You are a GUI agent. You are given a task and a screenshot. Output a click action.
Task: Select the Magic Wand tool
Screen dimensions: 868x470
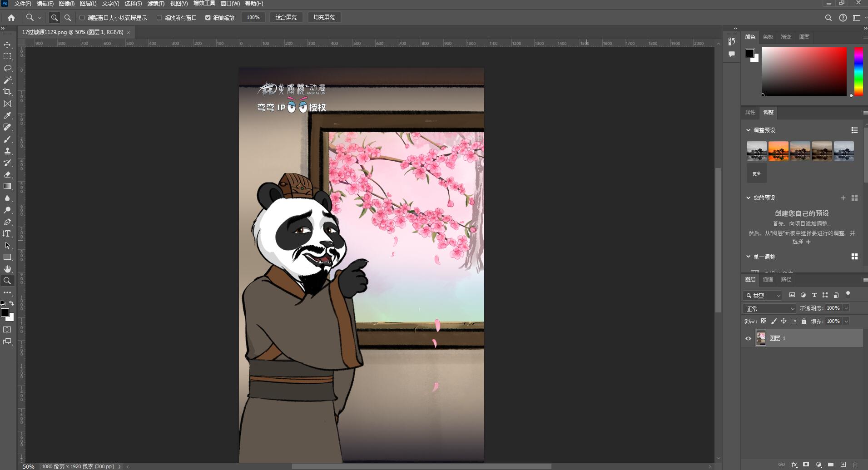point(7,80)
